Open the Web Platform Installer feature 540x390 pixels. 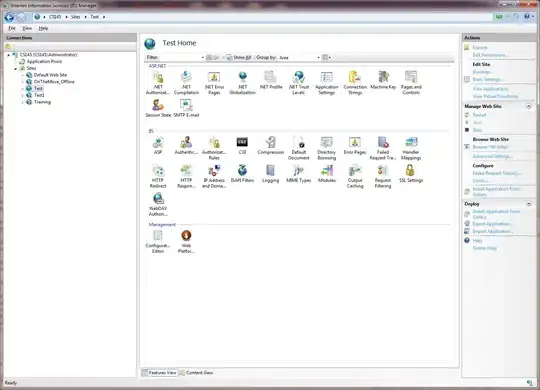point(186,242)
